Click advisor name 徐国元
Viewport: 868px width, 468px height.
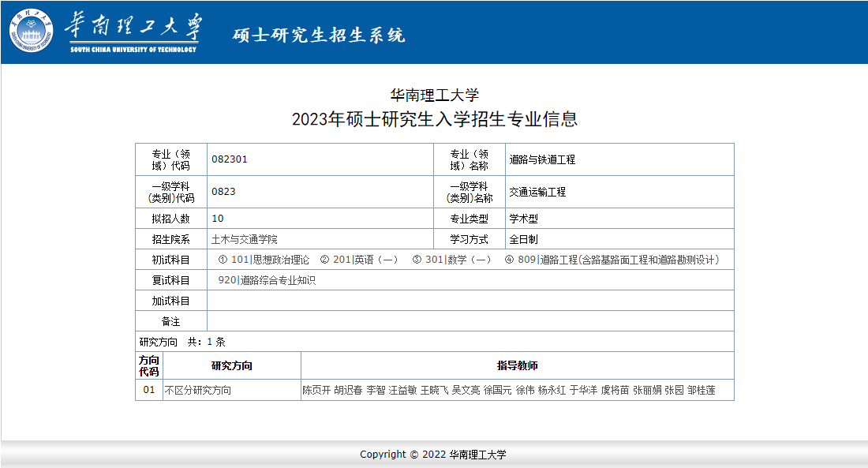498,390
